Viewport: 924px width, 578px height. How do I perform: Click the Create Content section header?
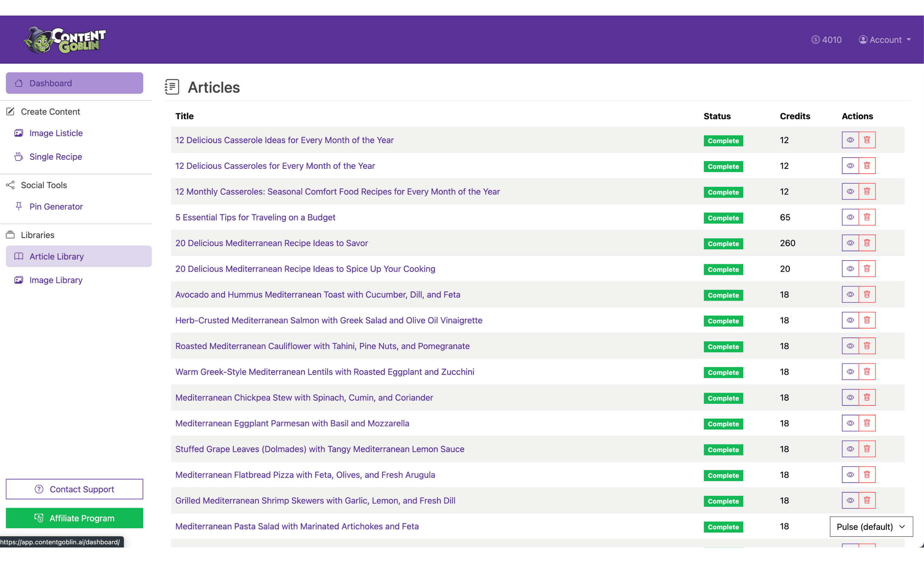tap(50, 112)
